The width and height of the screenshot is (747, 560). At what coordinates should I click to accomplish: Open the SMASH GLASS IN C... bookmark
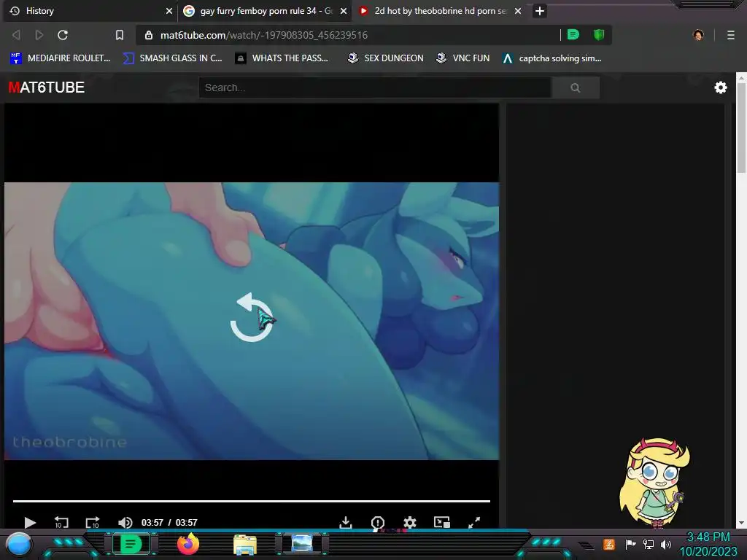pyautogui.click(x=172, y=58)
